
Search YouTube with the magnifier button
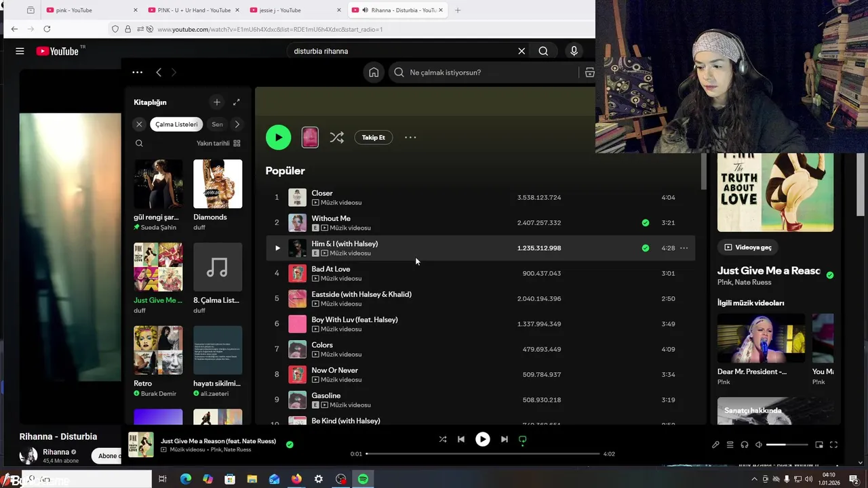tap(543, 51)
